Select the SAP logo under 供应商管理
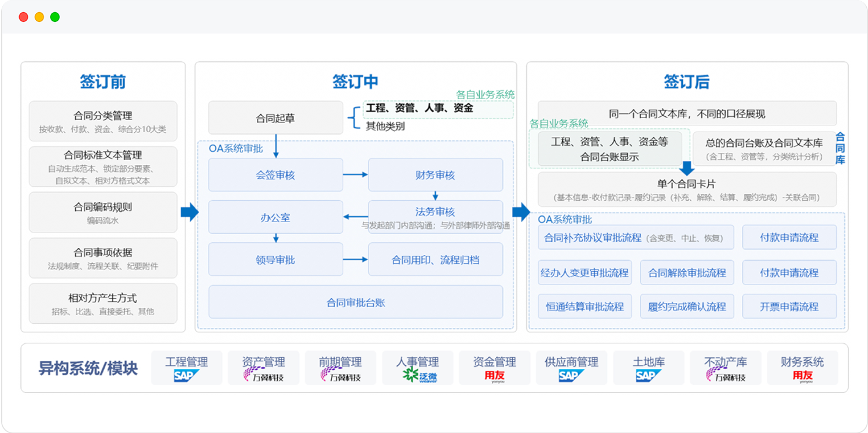Image resolution: width=868 pixels, height=433 pixels. point(571,376)
